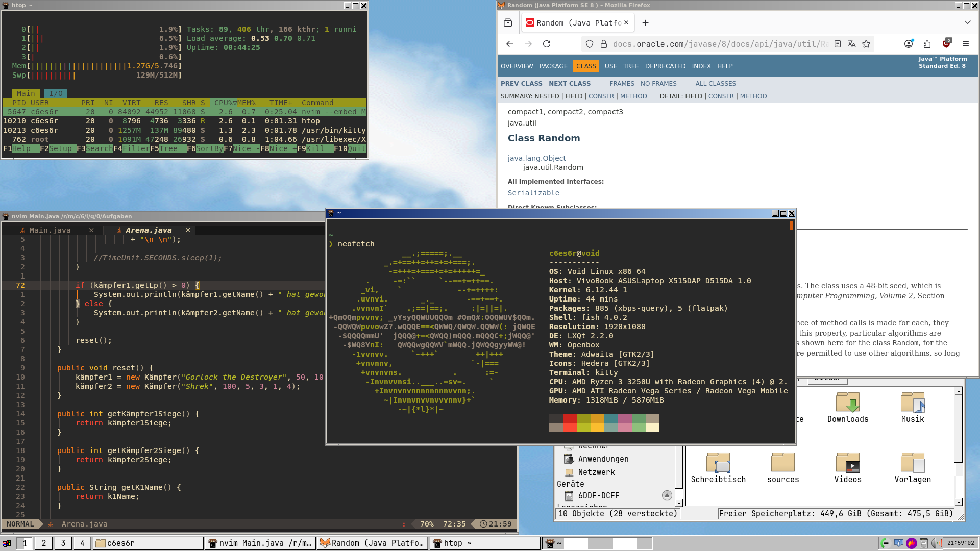Close the Random (Java Platform) tab
980x551 pixels.
coord(626,23)
